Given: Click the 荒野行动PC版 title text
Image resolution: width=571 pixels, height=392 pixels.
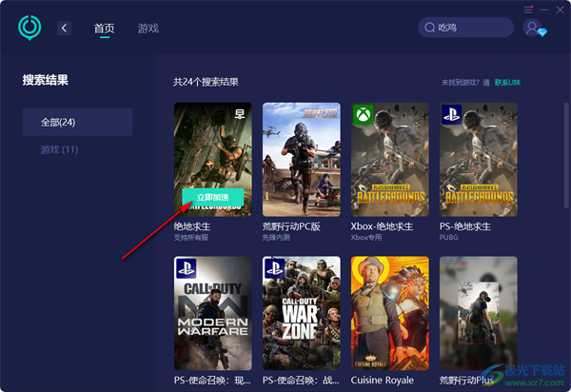Looking at the screenshot, I should (291, 226).
